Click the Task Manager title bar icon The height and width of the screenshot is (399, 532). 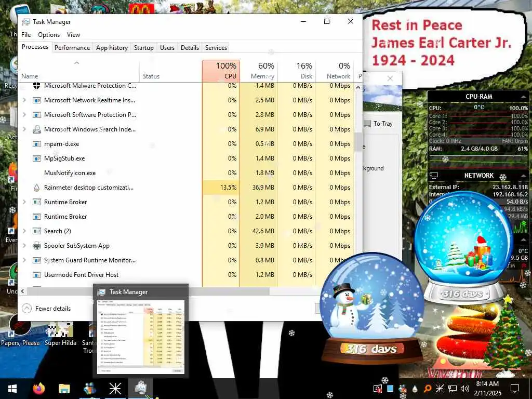26,22
